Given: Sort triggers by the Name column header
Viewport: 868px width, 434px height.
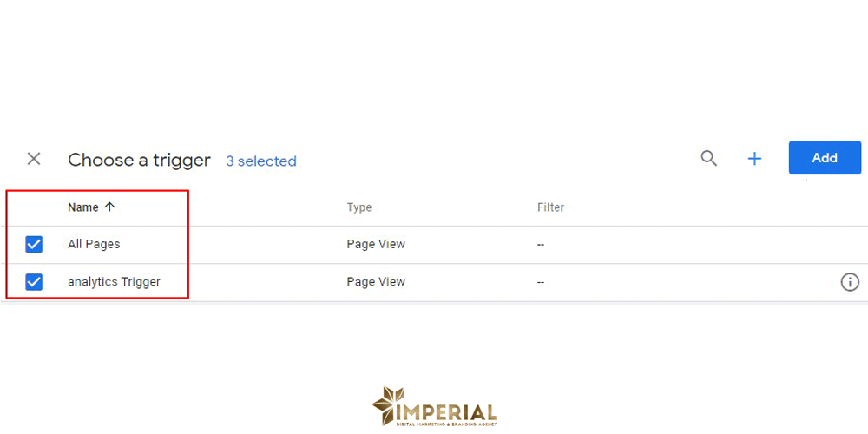Looking at the screenshot, I should point(83,207).
